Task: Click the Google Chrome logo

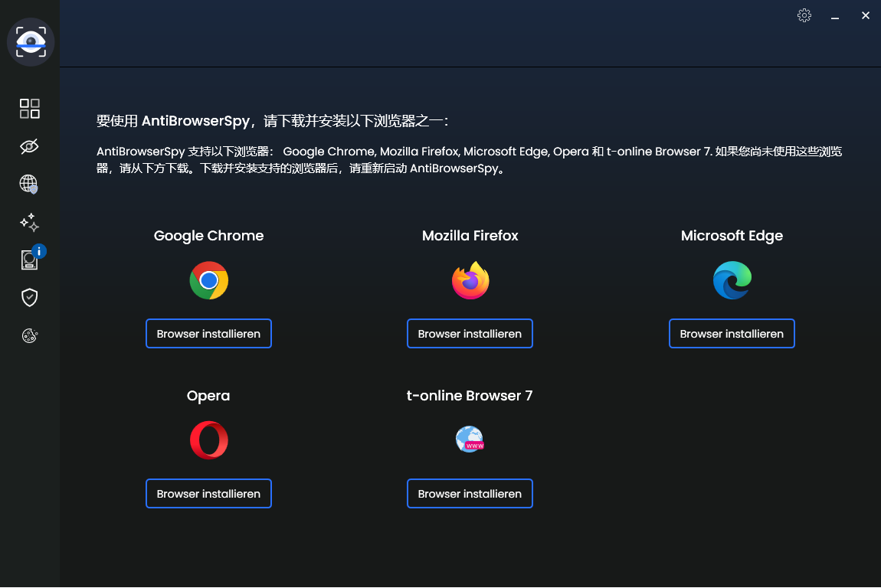Action: (208, 280)
